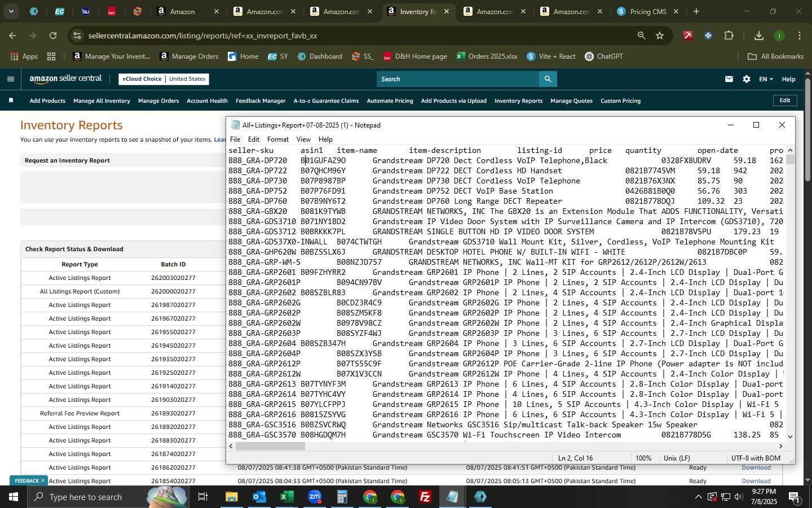Viewport: 812px width, 508px height.
Task: Open the ChatGPT bookmark
Action: tap(604, 56)
